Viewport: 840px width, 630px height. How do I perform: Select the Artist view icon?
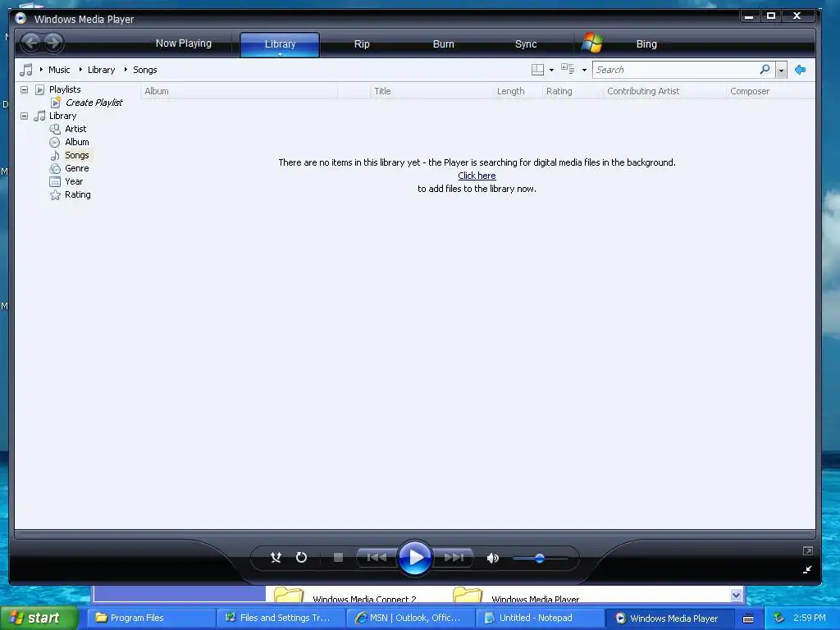55,129
